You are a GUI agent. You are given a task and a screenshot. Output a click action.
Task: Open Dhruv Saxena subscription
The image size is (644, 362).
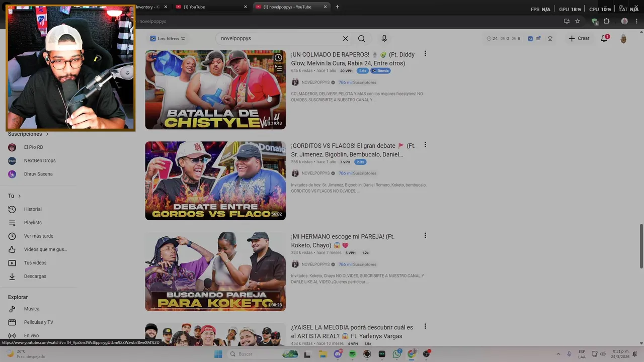pos(38,174)
